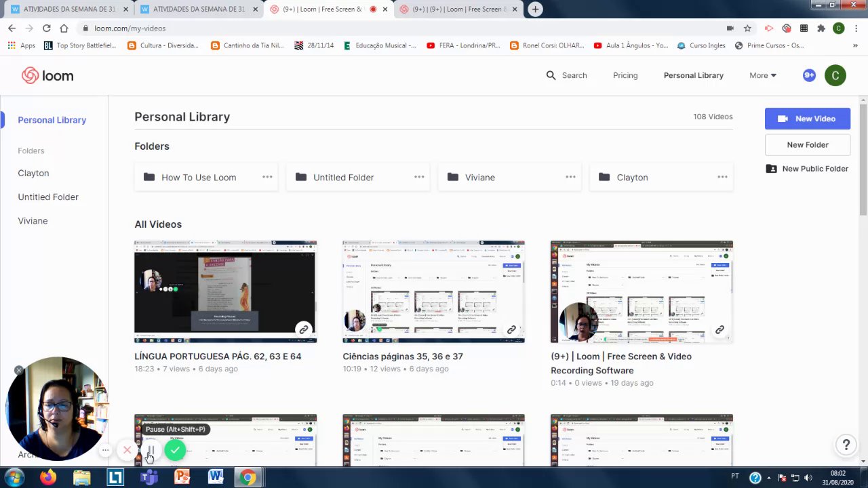Select Personal Library in the sidebar
Screen dimensions: 868x488
[x=52, y=120]
